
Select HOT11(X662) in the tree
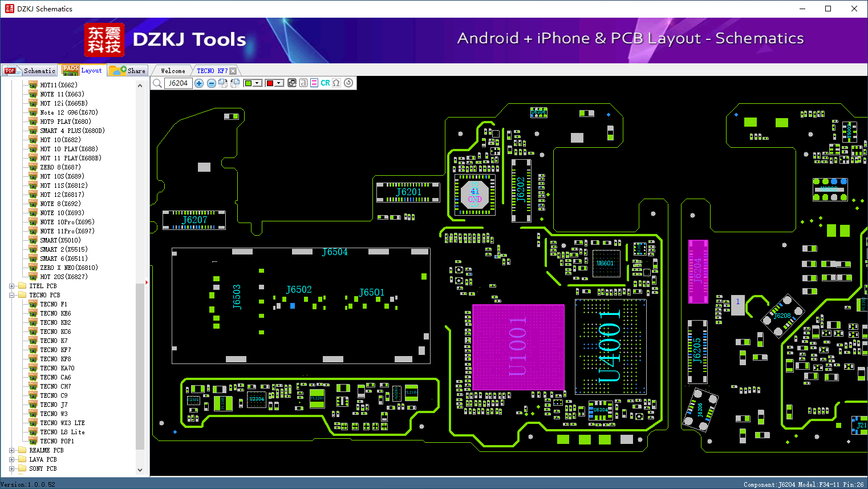(59, 85)
